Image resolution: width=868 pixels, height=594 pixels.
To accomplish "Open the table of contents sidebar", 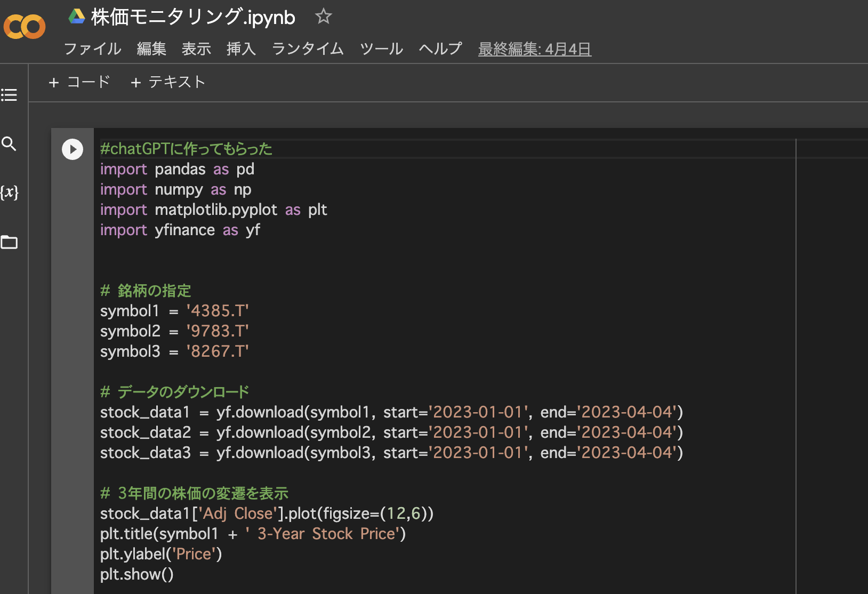I will [x=9, y=95].
